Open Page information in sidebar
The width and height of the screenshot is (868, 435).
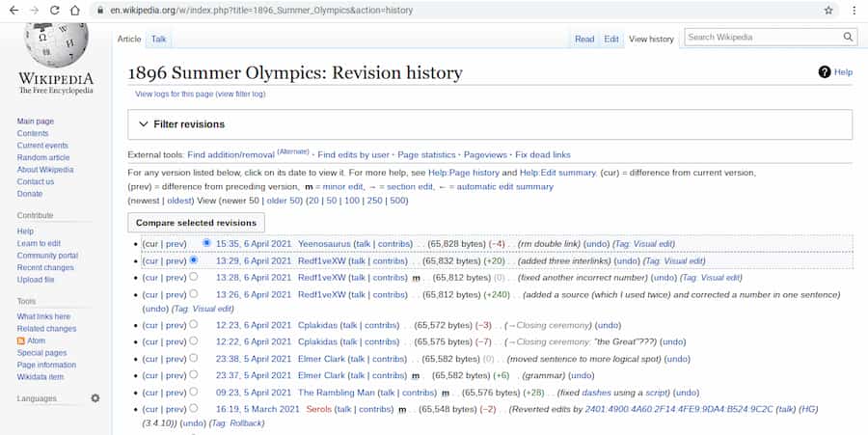46,366
